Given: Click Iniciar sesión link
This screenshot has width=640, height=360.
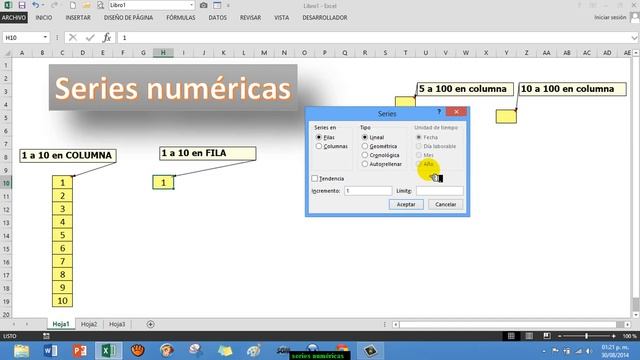Looking at the screenshot, I should (x=610, y=18).
